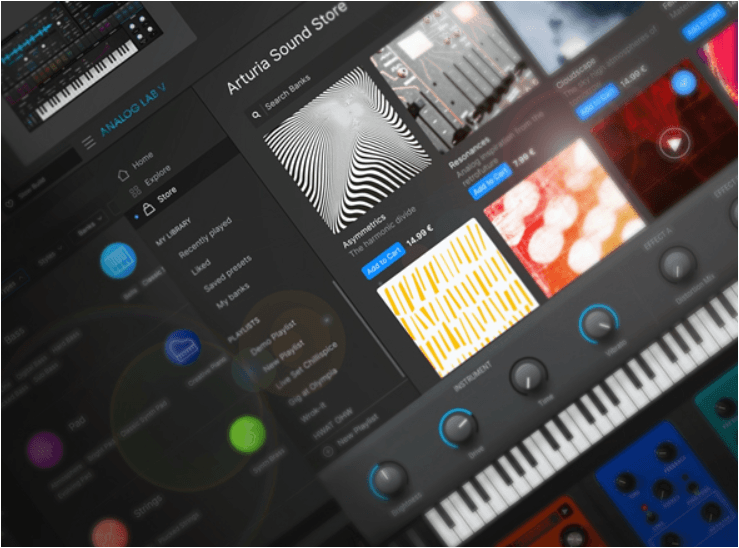This screenshot has width=739, height=548.
Task: Select the pink Strings category circle
Action: coord(109,535)
